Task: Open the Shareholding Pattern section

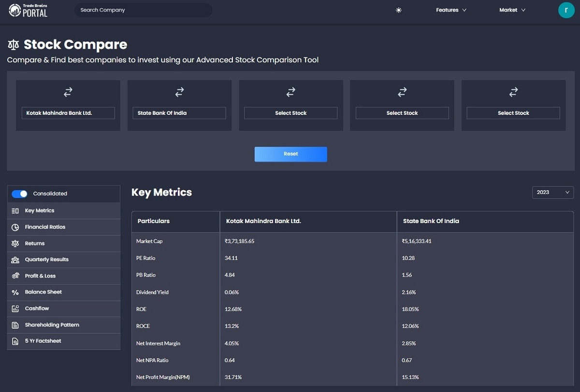Action: click(x=64, y=325)
